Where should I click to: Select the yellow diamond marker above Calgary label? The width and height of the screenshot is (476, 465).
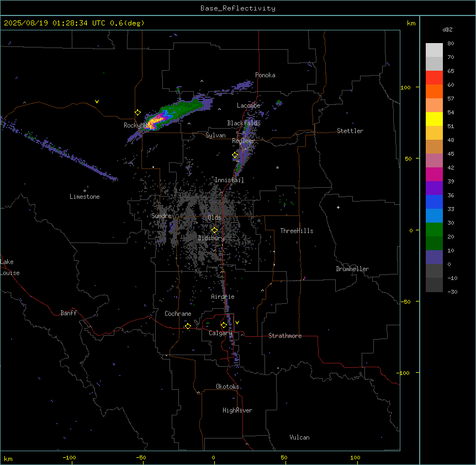(224, 325)
